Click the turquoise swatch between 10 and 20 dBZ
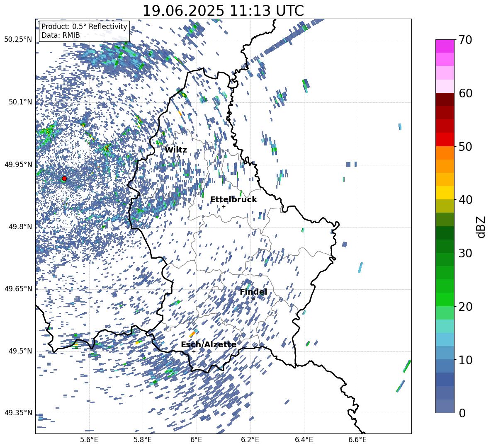 click(x=445, y=326)
